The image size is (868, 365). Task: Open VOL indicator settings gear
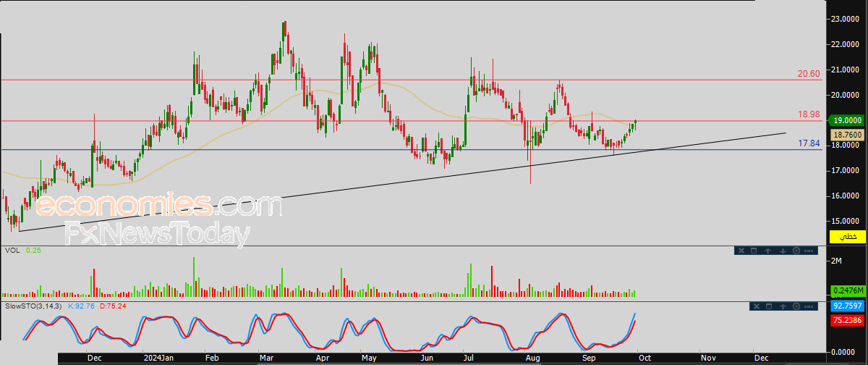796,251
